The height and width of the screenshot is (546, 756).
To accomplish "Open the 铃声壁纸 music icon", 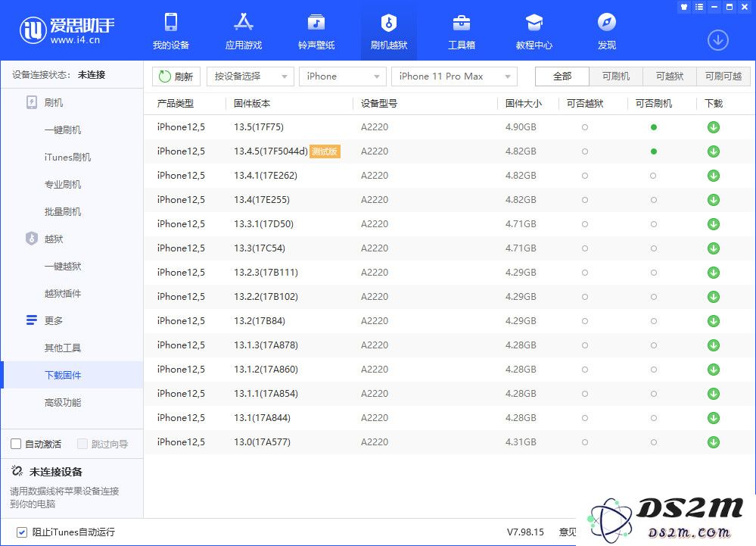I will [316, 22].
